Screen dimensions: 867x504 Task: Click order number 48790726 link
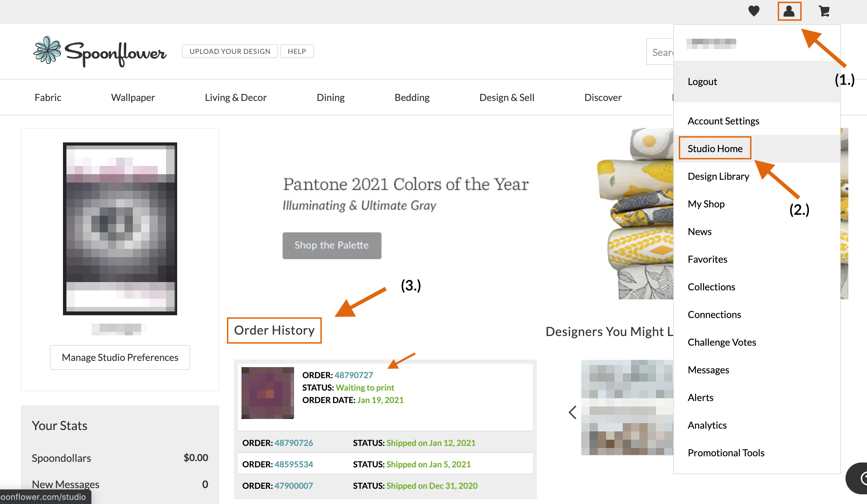[x=294, y=443]
